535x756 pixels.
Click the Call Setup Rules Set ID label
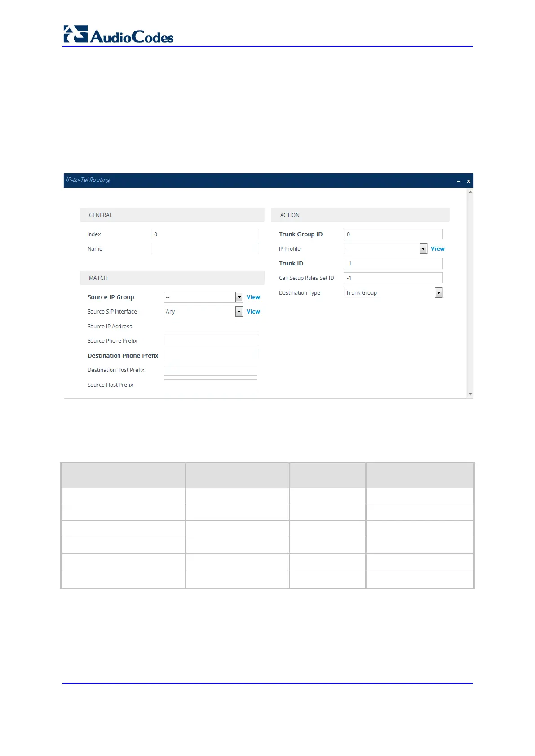[306, 278]
